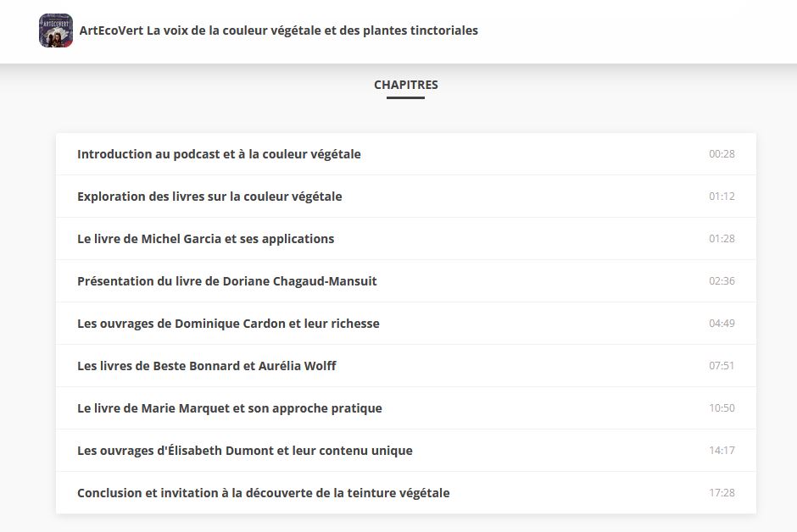Play chapter "Exploration des livres sur la couleur végétale"
Screen dimensions: 797x532
point(209,197)
